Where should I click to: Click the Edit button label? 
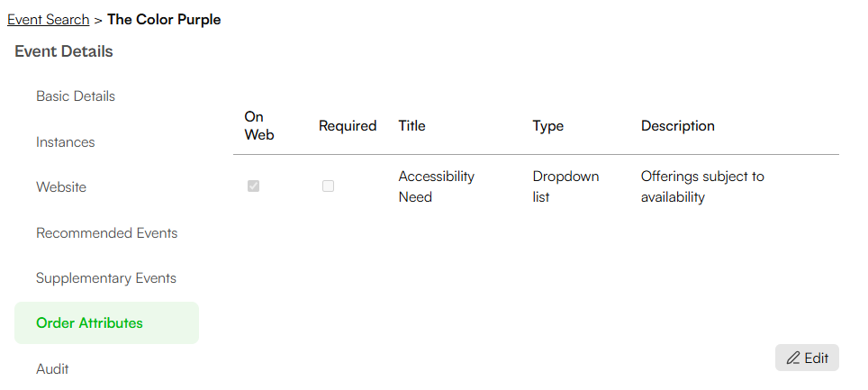pos(817,358)
